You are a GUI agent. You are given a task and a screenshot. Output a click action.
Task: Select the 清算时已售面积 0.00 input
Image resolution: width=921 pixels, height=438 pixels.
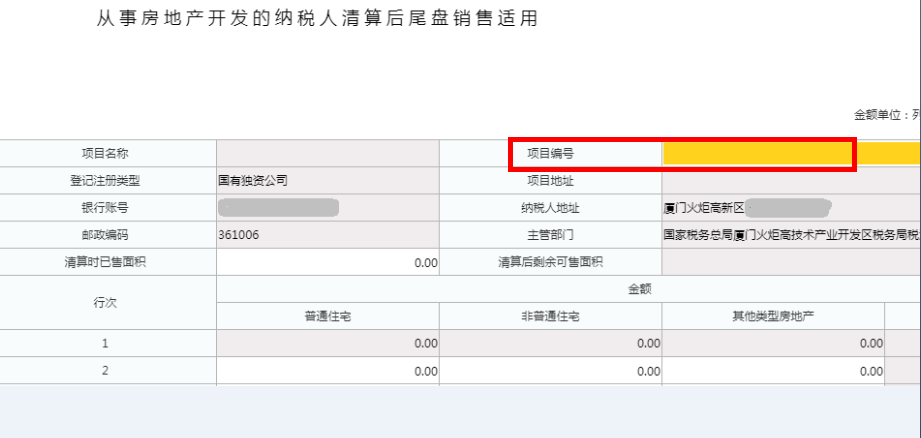click(328, 262)
